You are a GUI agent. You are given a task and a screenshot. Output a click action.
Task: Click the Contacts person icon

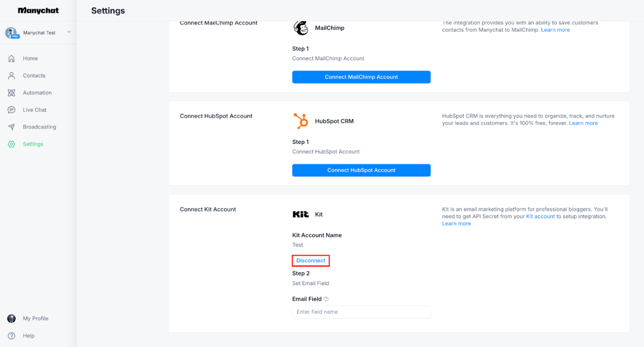pos(12,76)
